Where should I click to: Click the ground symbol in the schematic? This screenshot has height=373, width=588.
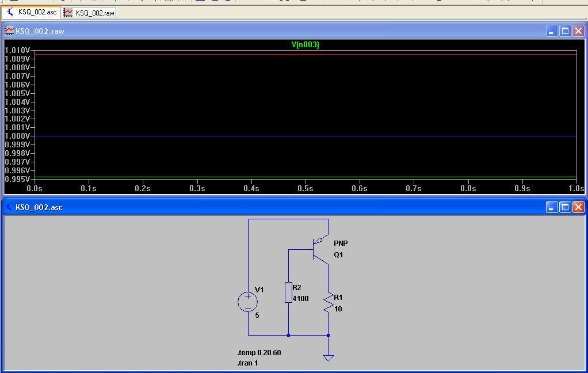(x=328, y=358)
